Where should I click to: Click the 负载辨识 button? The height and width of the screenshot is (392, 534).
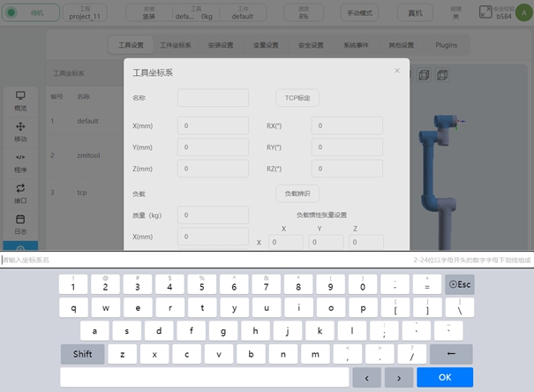coord(297,192)
